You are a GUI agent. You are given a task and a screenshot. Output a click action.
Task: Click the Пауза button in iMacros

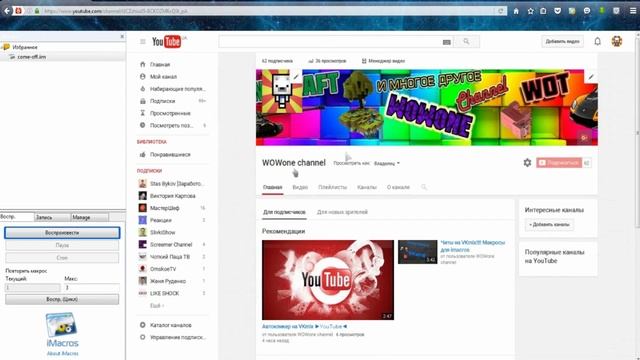pyautogui.click(x=62, y=245)
